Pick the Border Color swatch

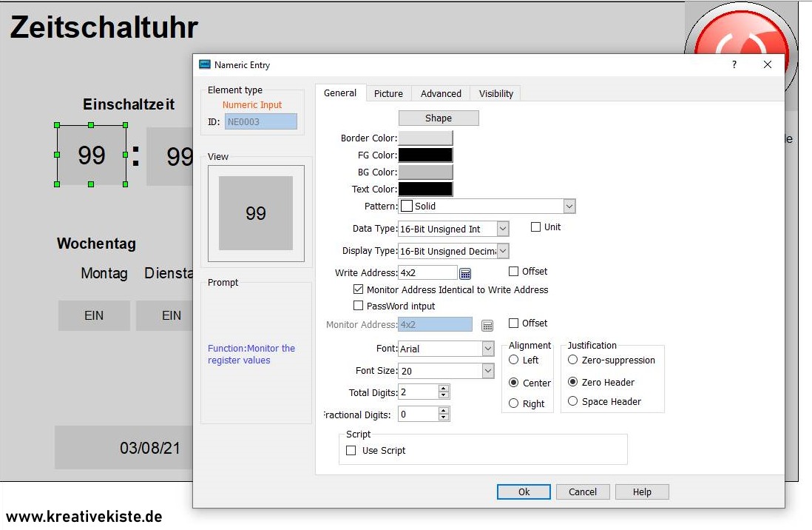425,138
